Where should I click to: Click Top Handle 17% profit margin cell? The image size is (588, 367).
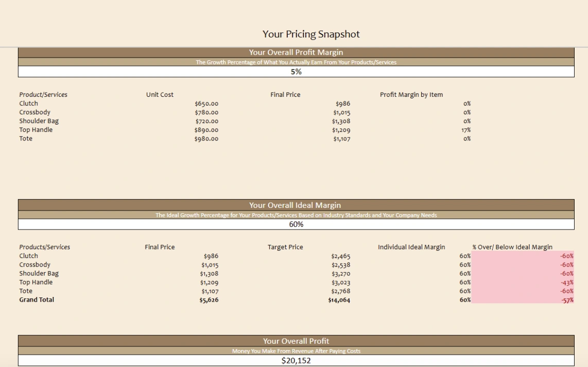pos(466,130)
